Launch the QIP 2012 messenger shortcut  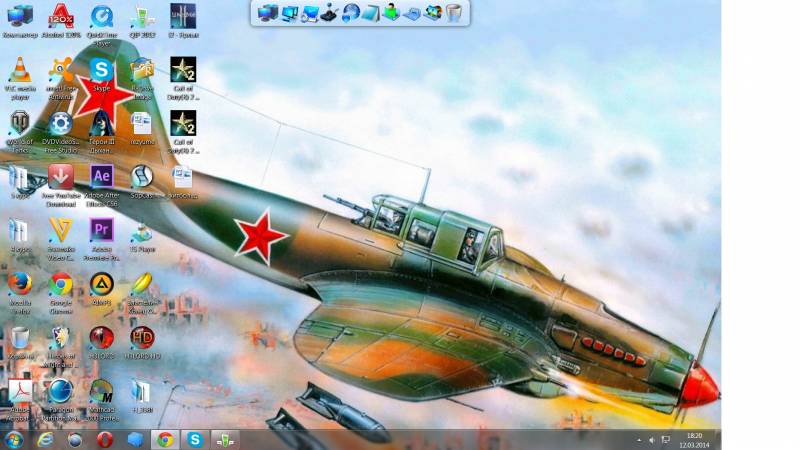click(x=142, y=16)
